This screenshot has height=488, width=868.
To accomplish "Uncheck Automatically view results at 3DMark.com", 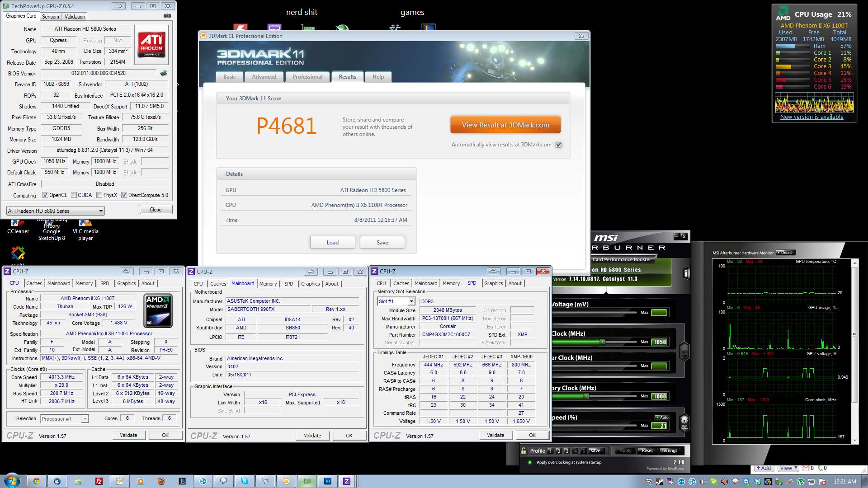I will pyautogui.click(x=559, y=145).
